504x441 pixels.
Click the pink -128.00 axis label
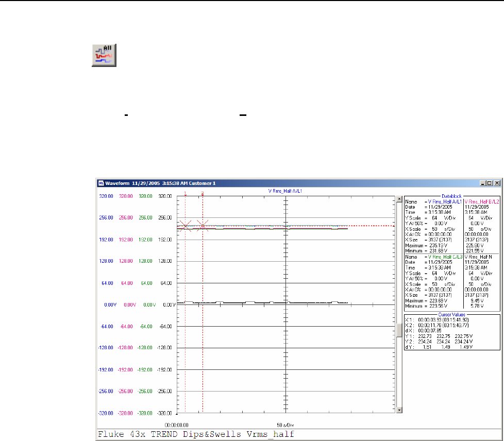click(x=125, y=348)
